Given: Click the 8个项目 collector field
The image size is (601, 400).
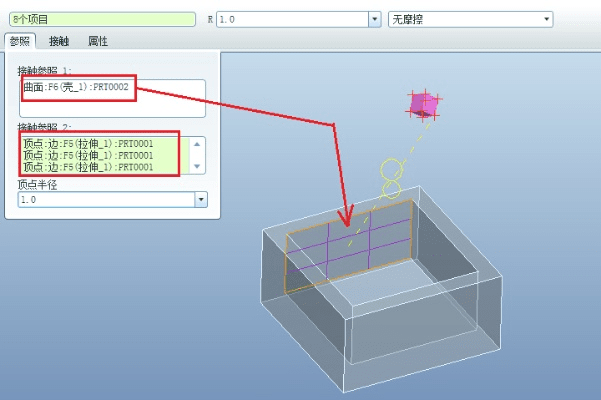Looking at the screenshot, I should (106, 19).
